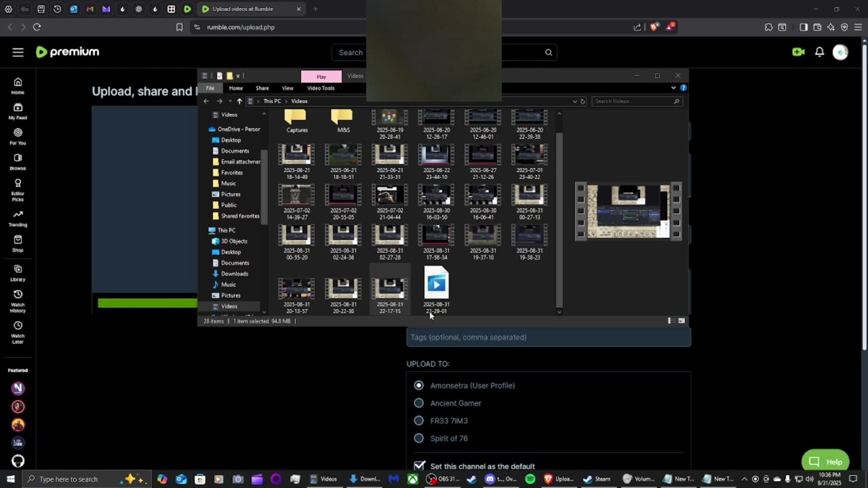Select 3D Objects in Explorer tree

pos(234,241)
